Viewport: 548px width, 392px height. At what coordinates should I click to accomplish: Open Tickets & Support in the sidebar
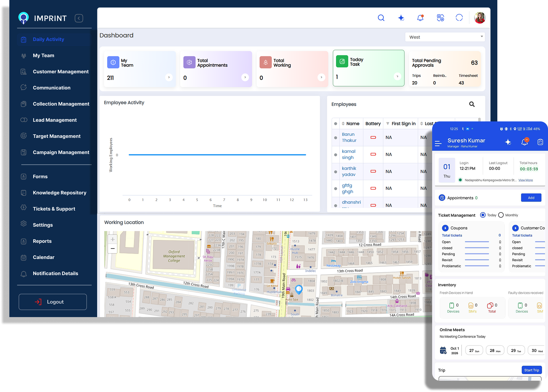click(54, 209)
